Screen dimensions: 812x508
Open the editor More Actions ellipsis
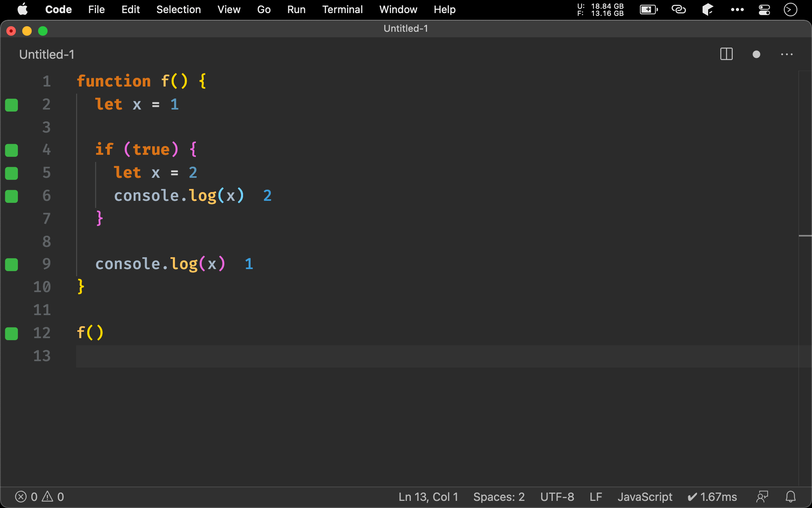click(x=787, y=54)
